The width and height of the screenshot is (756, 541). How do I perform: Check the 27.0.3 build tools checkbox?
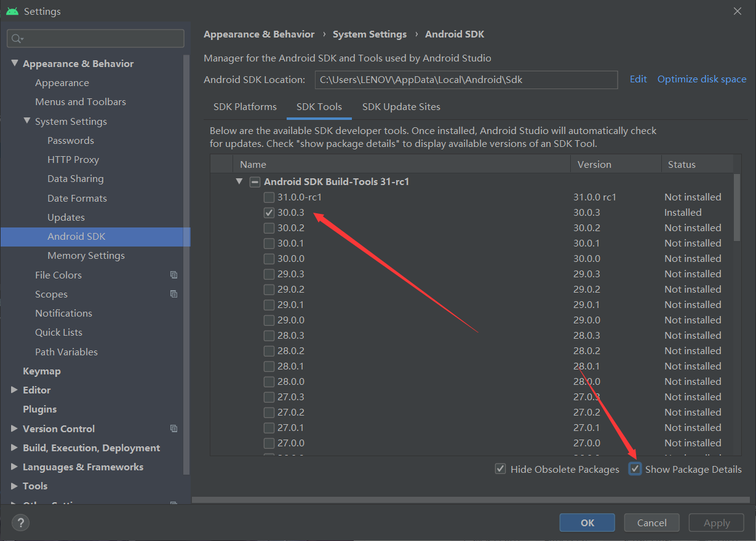pos(269,397)
